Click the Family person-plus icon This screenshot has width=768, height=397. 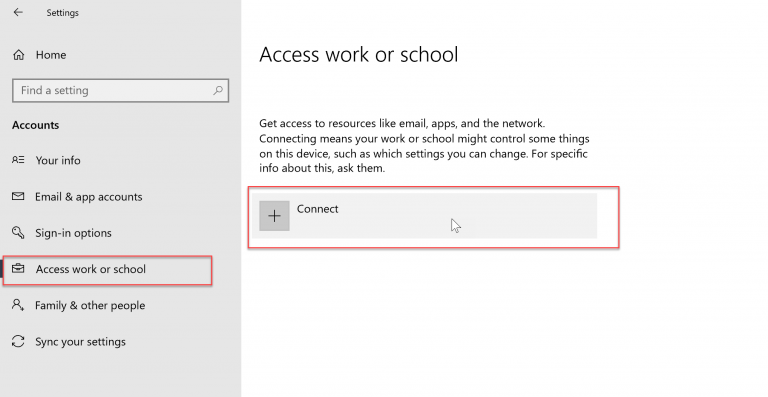click(18, 305)
